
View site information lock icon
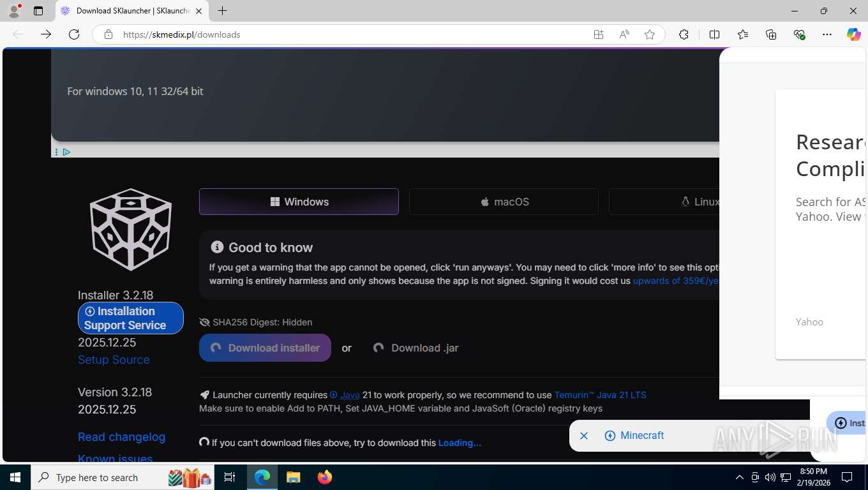(108, 34)
